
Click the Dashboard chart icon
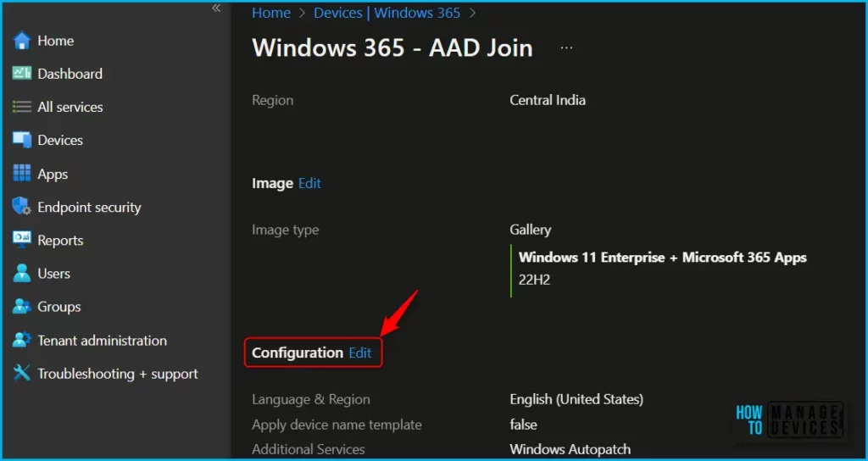pos(21,74)
